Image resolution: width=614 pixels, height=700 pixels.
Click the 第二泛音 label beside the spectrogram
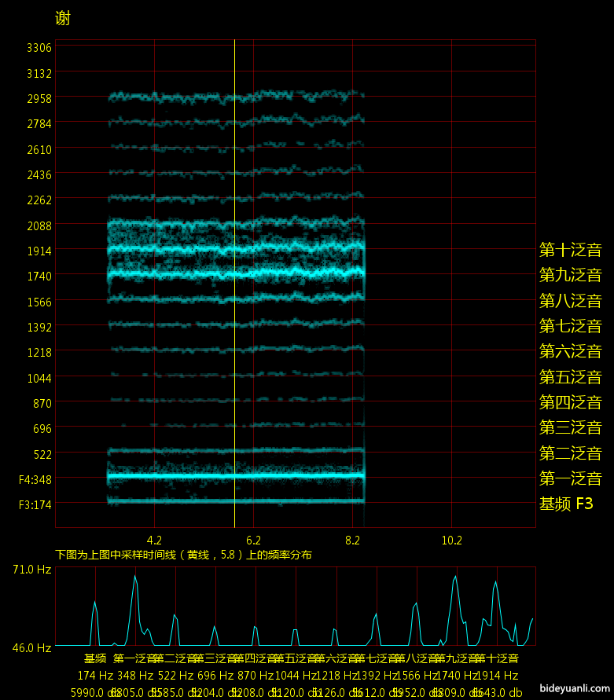point(570,453)
